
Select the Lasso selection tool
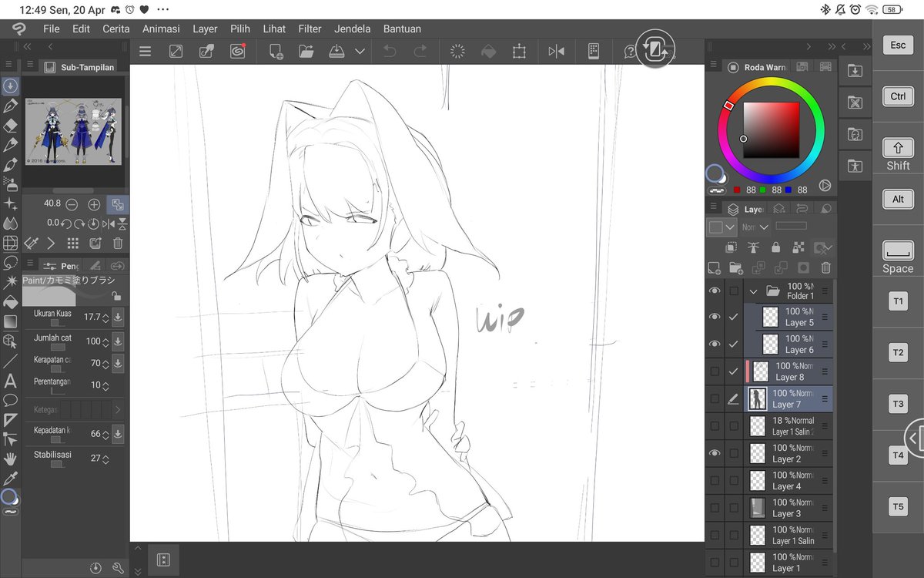click(x=11, y=262)
